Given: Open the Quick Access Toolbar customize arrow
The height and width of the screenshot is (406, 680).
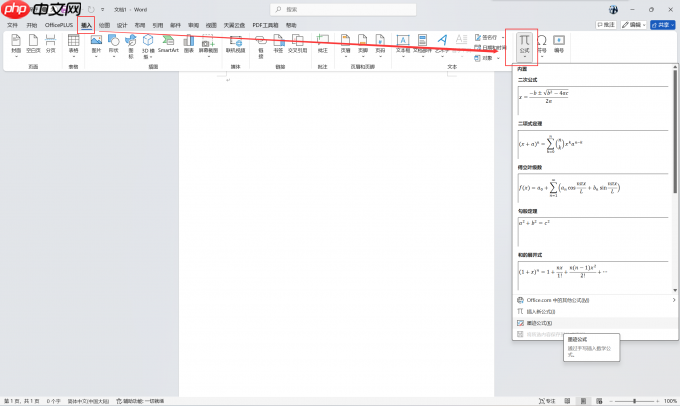Looking at the screenshot, I should (103, 10).
